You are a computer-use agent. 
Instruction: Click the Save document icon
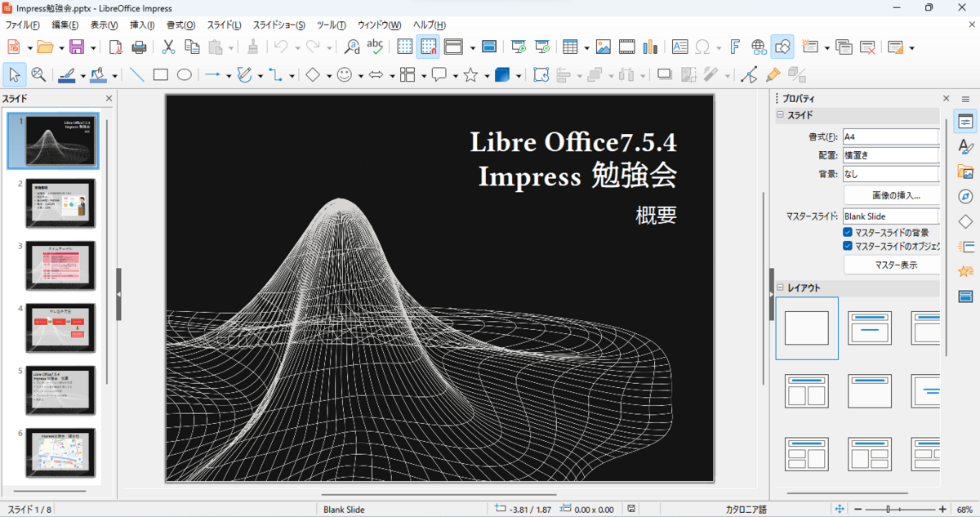pos(77,47)
